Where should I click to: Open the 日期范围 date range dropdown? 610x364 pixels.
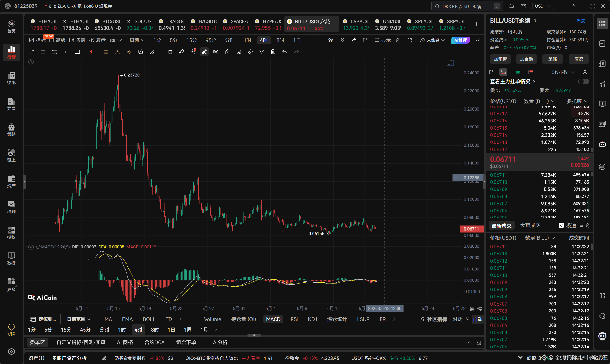click(79, 319)
